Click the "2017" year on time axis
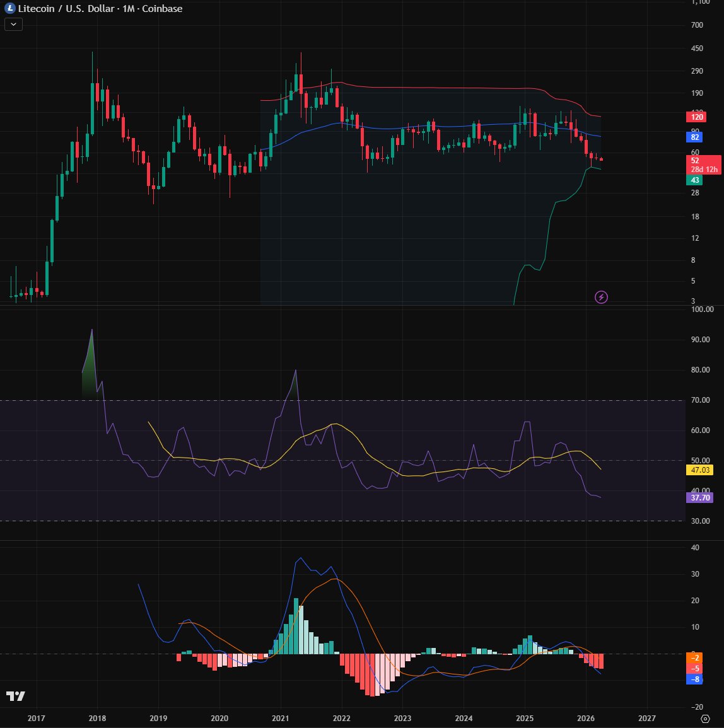Image resolution: width=724 pixels, height=728 pixels. (x=36, y=719)
